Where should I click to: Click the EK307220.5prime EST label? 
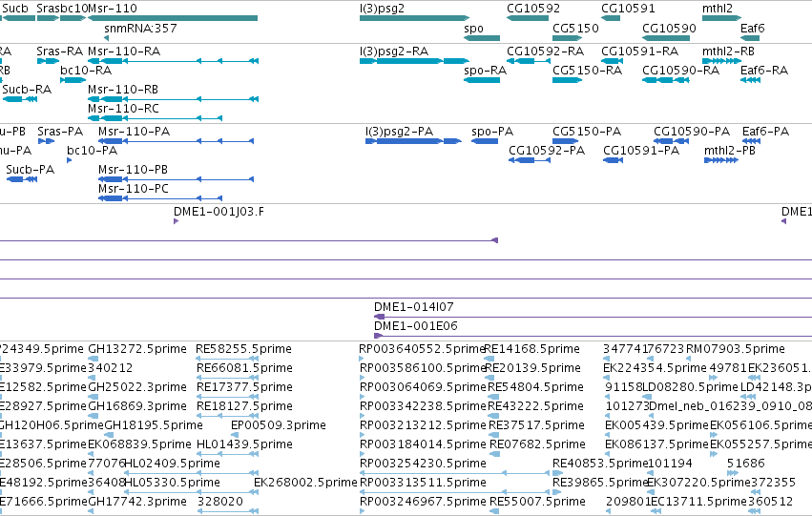click(699, 483)
